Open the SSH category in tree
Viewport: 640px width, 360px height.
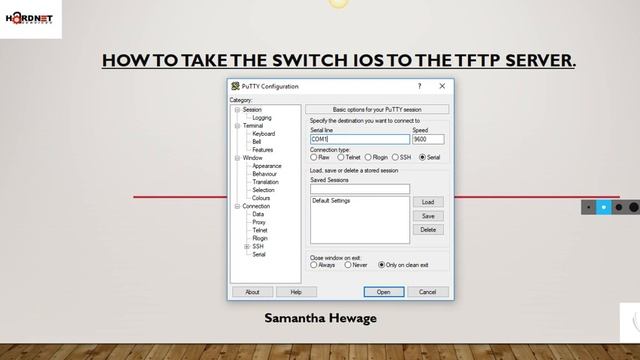(258, 247)
